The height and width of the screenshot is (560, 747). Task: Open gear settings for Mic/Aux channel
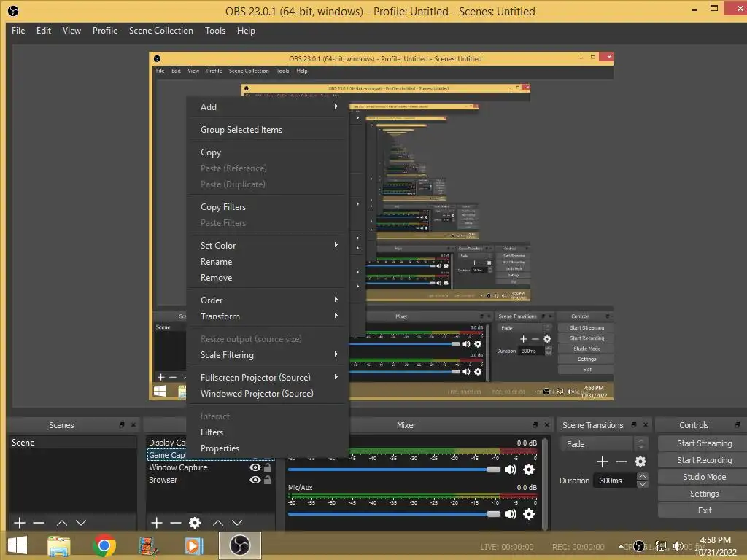(x=529, y=514)
